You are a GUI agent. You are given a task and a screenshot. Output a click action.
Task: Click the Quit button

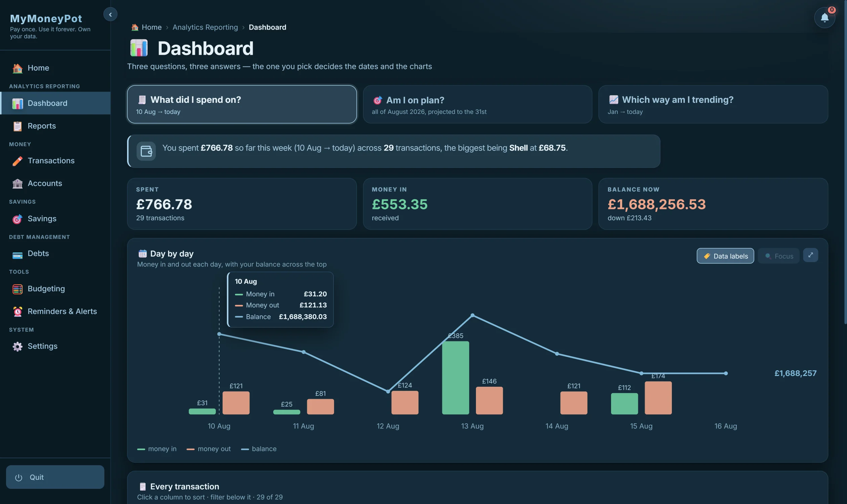[x=55, y=477]
